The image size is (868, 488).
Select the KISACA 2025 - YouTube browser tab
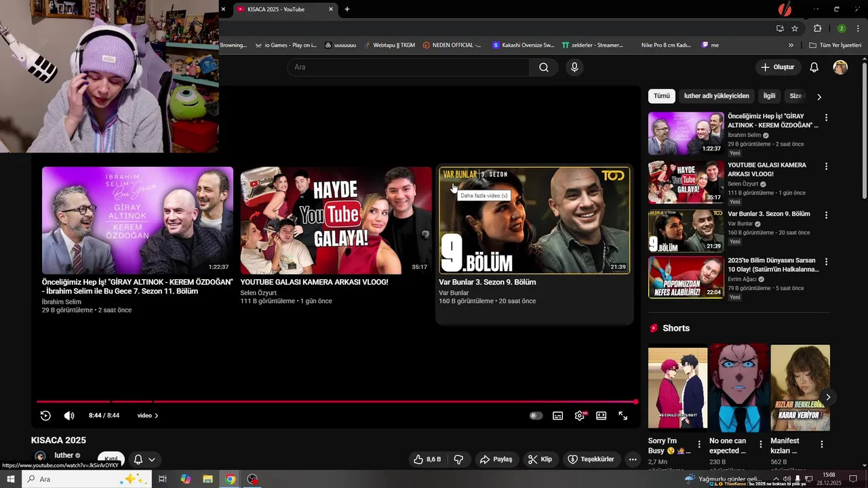[285, 9]
